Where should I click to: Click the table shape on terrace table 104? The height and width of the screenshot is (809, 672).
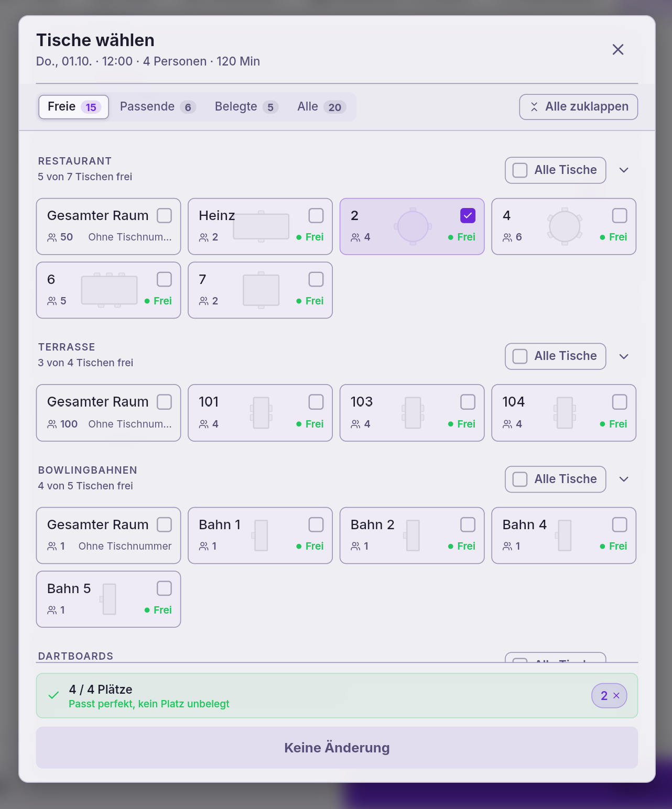point(565,413)
